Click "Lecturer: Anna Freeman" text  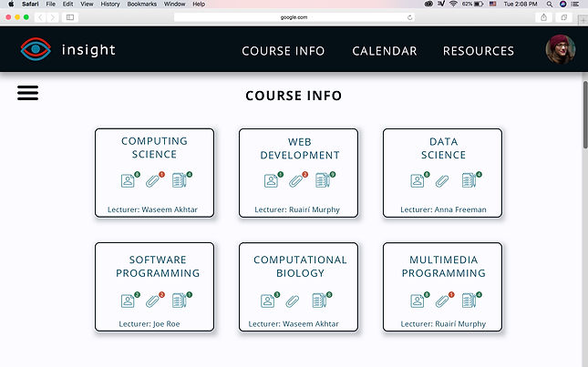click(443, 209)
